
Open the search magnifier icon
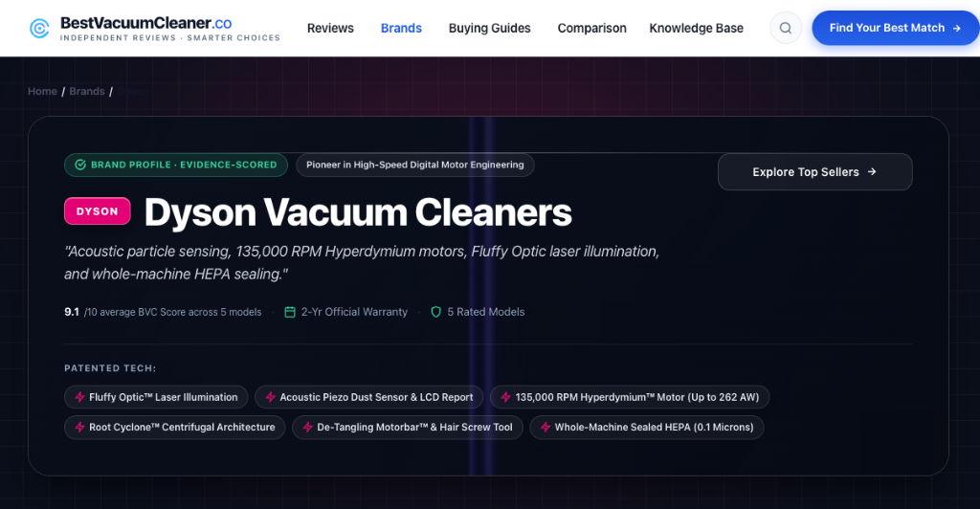point(786,28)
